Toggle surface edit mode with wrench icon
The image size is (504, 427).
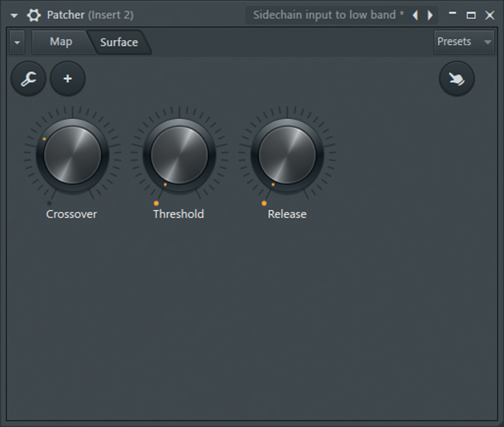[x=29, y=79]
